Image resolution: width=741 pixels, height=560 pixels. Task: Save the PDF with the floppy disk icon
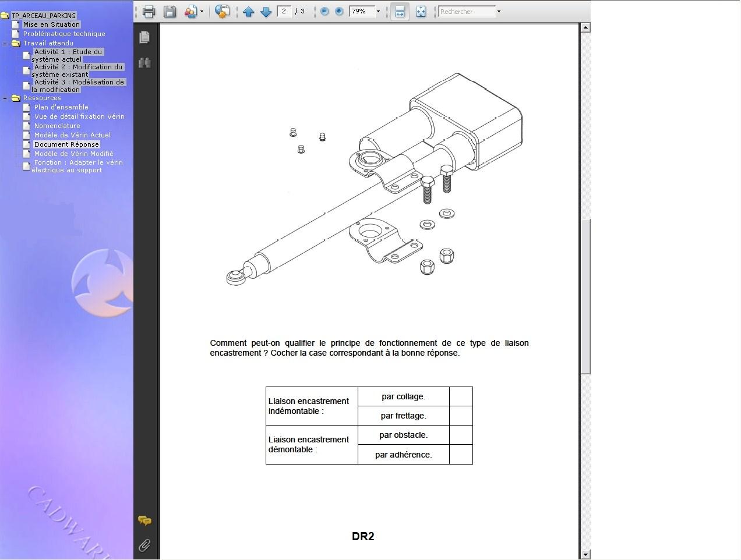(170, 12)
